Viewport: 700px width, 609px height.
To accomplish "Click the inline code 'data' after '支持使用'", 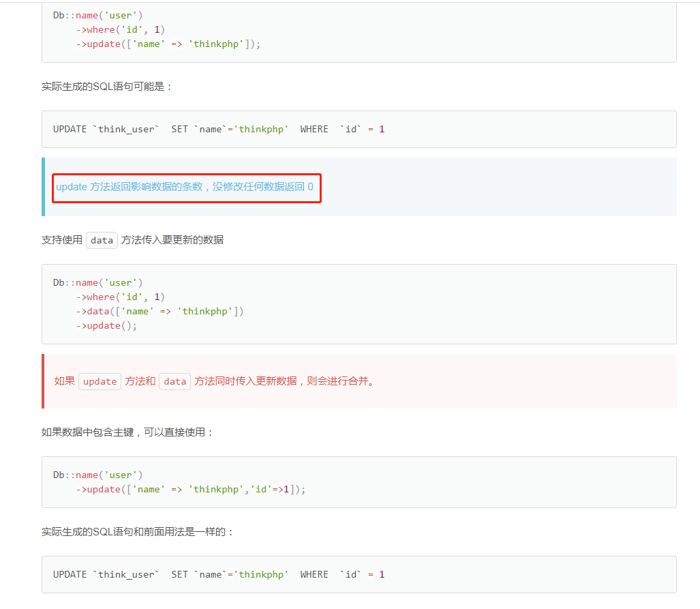I will click(x=102, y=240).
